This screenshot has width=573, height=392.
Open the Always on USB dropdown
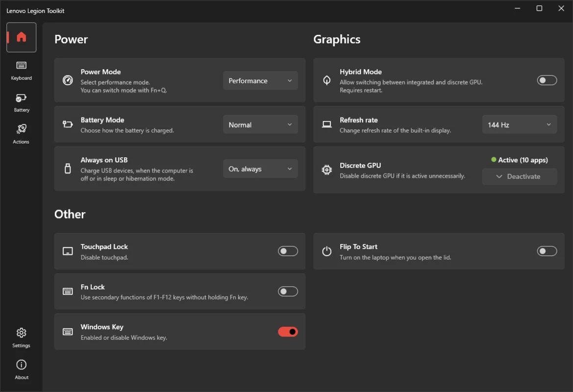coord(260,169)
